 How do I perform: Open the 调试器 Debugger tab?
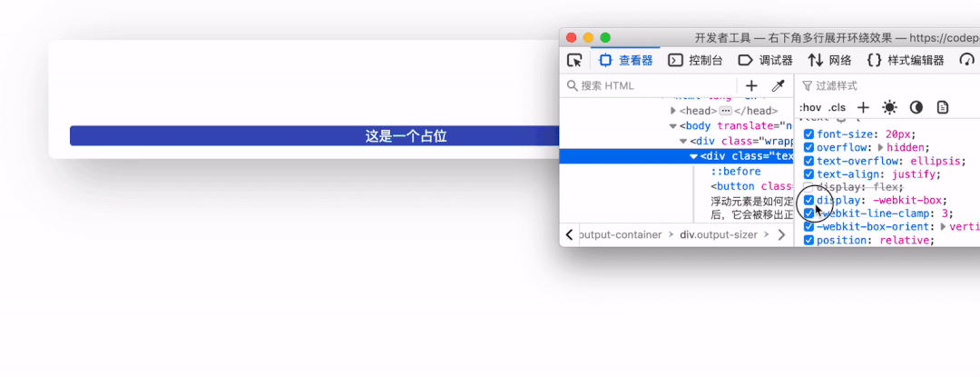[766, 60]
